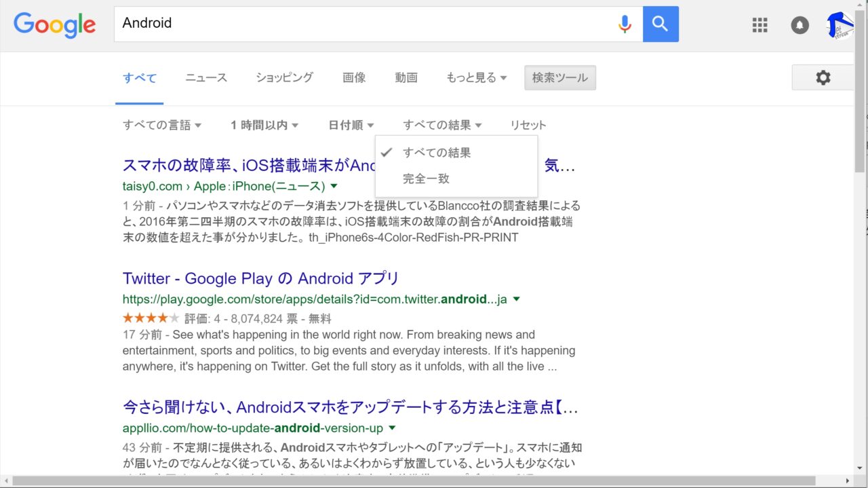Expand the 日付順 sort dropdown
This screenshot has height=488, width=868.
351,125
